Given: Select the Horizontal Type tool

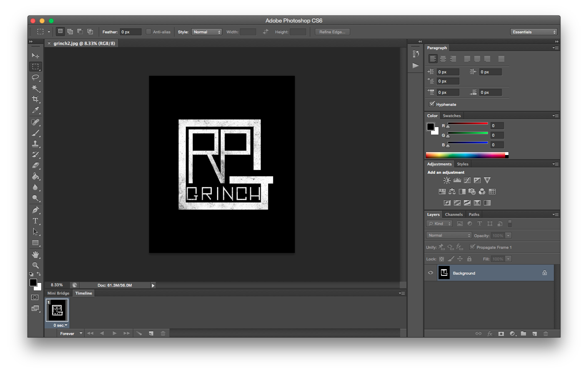Looking at the screenshot, I should click(35, 221).
